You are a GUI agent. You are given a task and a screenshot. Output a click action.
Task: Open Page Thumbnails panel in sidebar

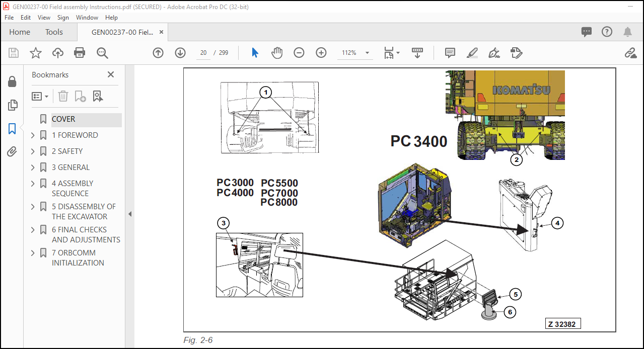13,105
